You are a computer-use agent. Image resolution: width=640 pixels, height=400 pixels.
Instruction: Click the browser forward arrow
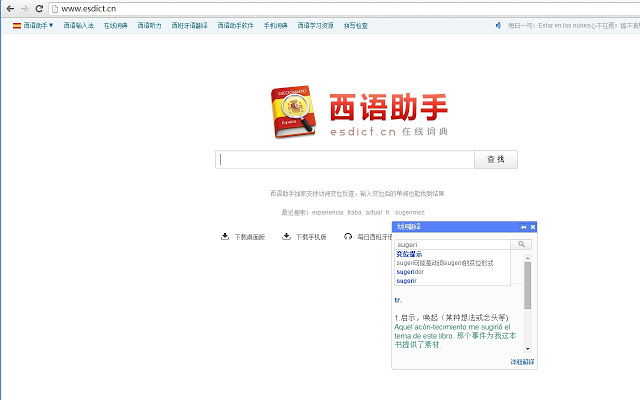[x=24, y=9]
